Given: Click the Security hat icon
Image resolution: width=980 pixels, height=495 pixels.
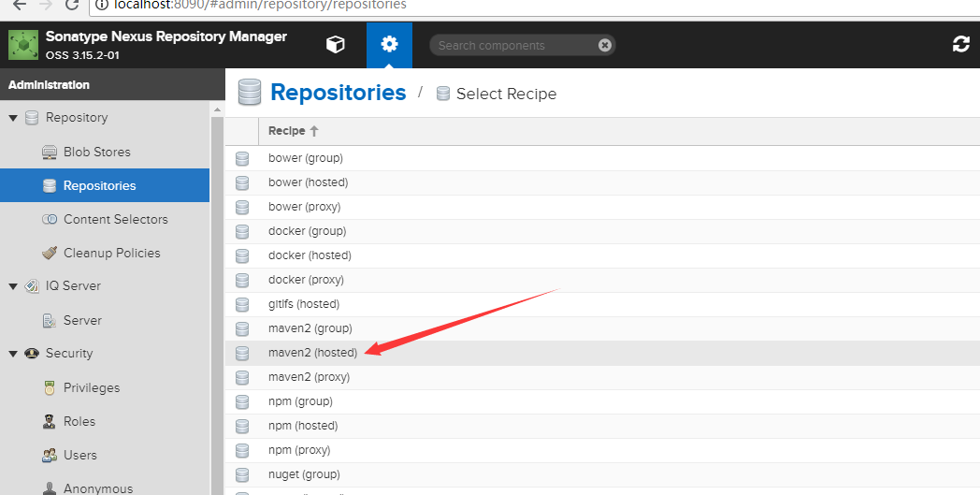Looking at the screenshot, I should pos(31,354).
